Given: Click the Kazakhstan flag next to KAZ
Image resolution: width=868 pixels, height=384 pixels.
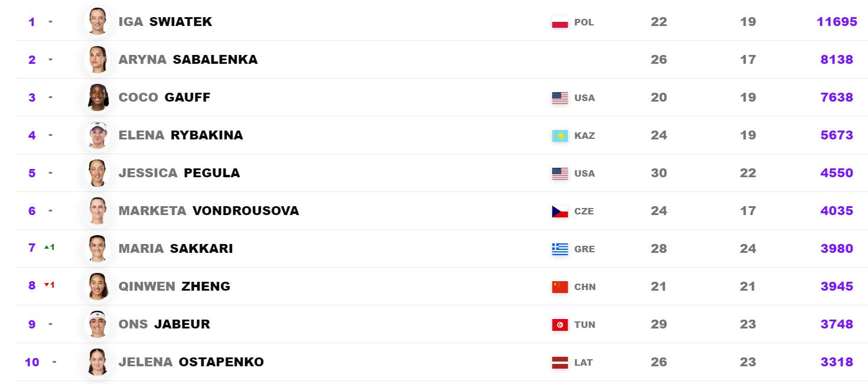Looking at the screenshot, I should click(559, 136).
